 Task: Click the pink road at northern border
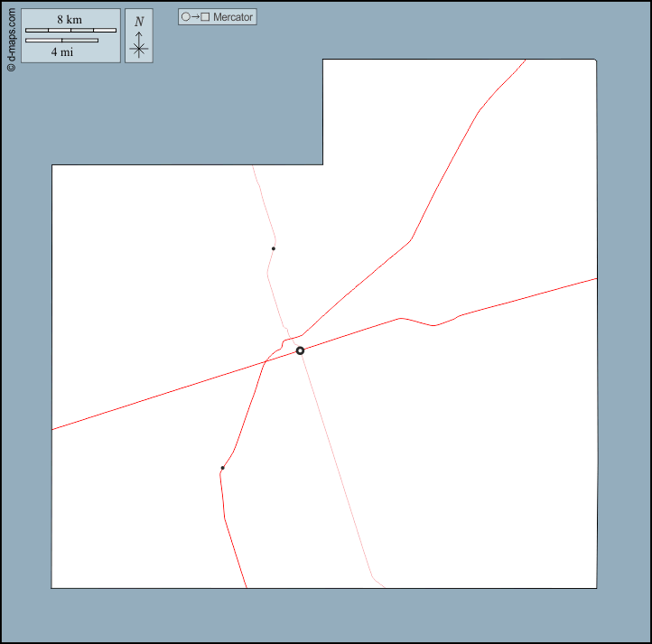(x=253, y=166)
